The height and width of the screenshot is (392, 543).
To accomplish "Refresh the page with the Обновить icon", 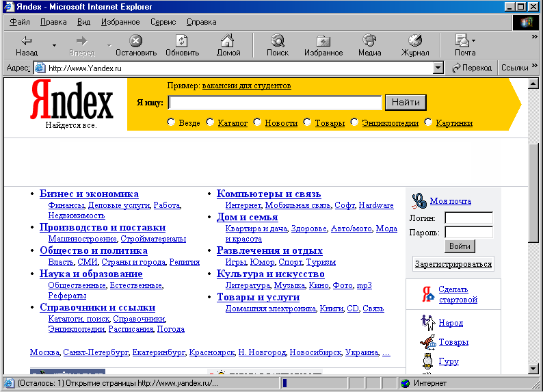I will pos(182,40).
